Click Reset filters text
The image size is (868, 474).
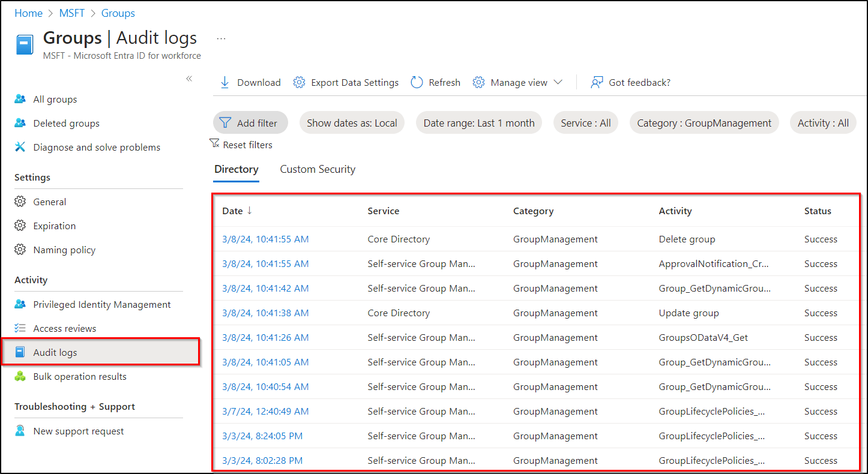pyautogui.click(x=247, y=145)
